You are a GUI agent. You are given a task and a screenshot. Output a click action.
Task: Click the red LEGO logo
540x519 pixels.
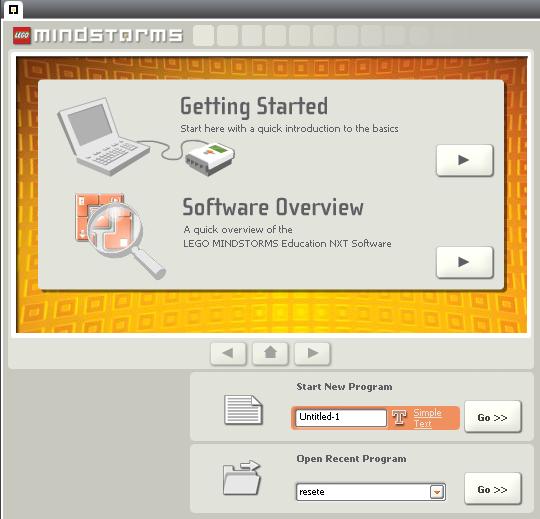click(x=22, y=35)
